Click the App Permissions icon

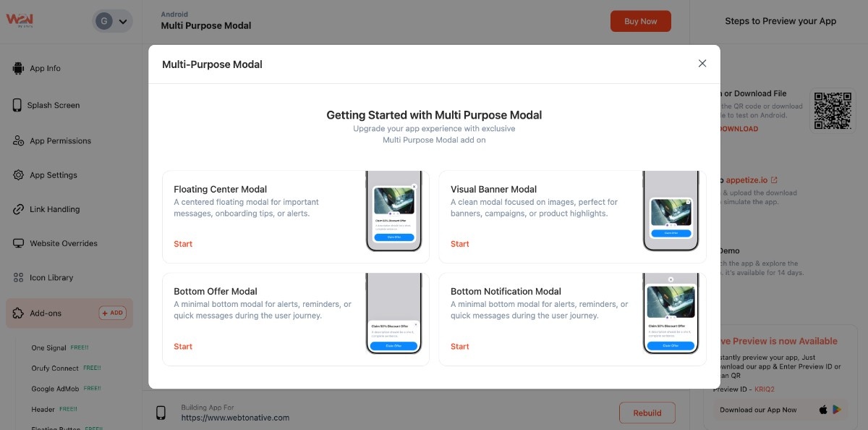18,141
